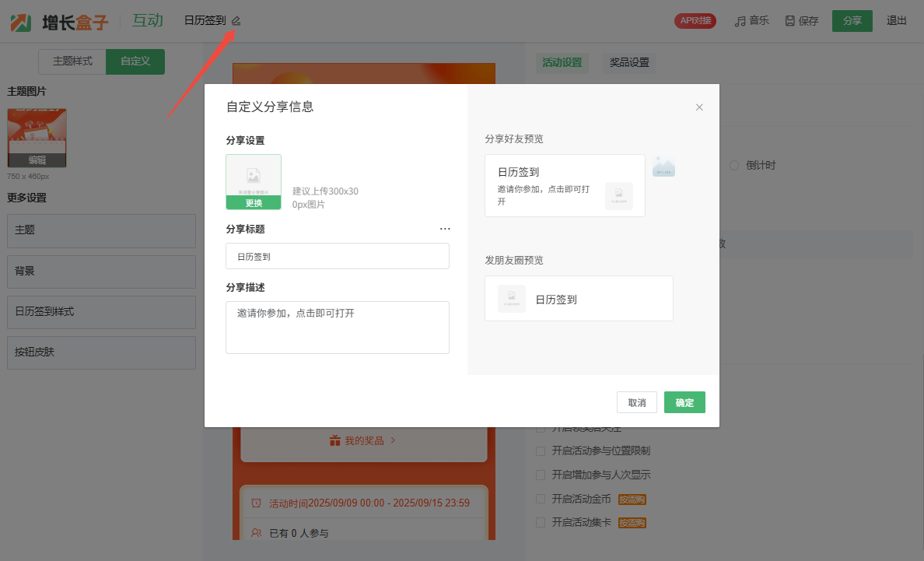Switch to the 奖品设置 tab
The image size is (924, 561).
coord(628,62)
